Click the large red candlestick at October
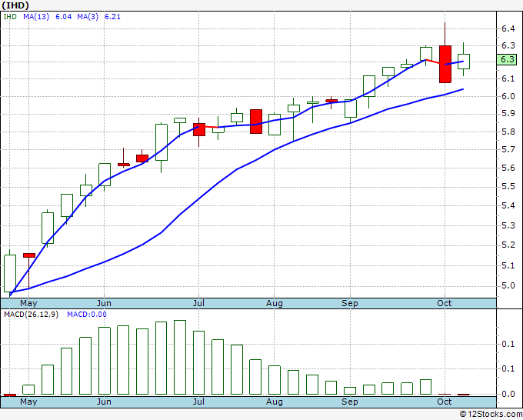Screen dimensions: 523x420 coord(445,64)
